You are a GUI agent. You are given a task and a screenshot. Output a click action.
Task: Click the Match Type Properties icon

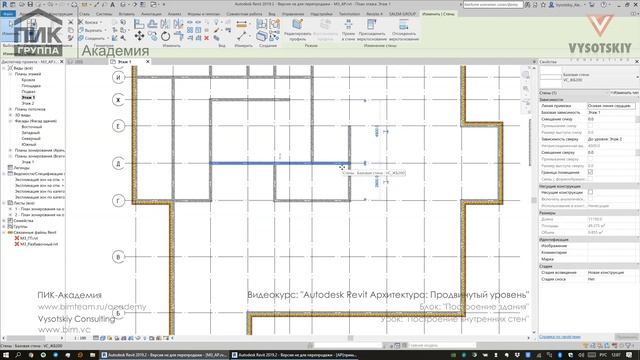tap(71, 38)
